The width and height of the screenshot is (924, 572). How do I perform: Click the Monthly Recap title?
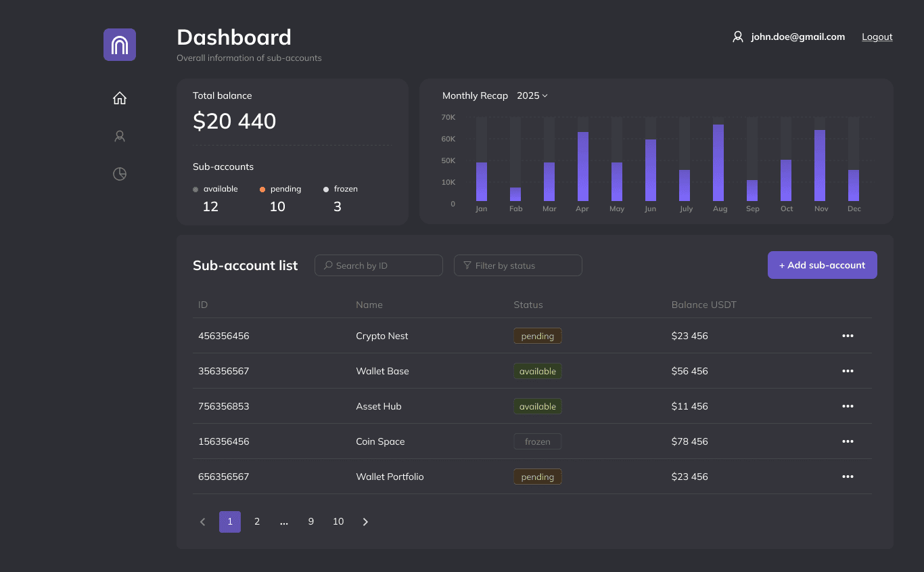coord(475,95)
